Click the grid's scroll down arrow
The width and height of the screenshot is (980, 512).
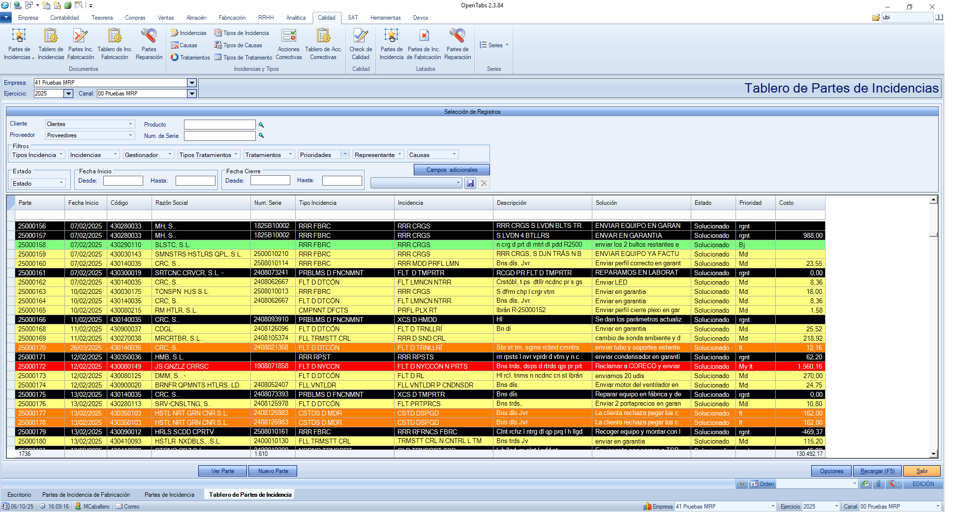pyautogui.click(x=933, y=454)
